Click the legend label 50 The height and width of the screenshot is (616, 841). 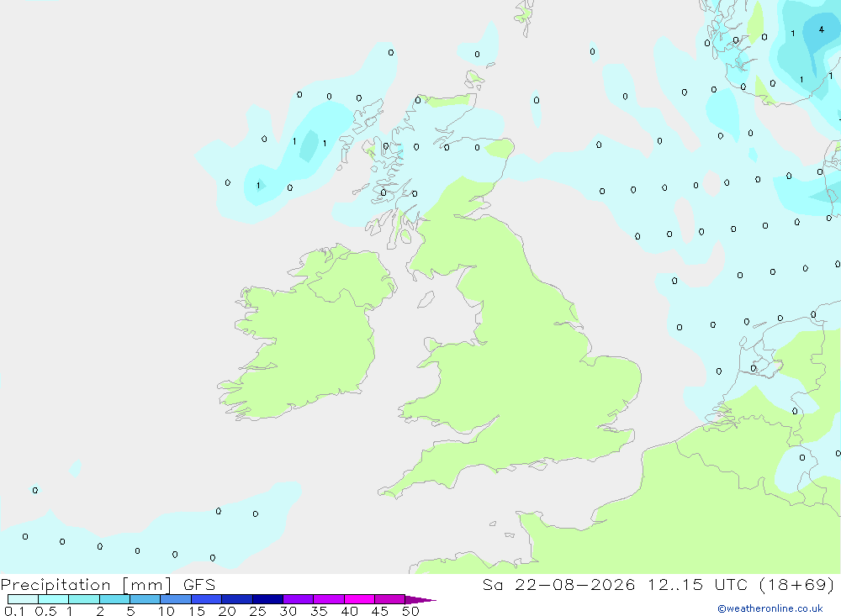(410, 611)
